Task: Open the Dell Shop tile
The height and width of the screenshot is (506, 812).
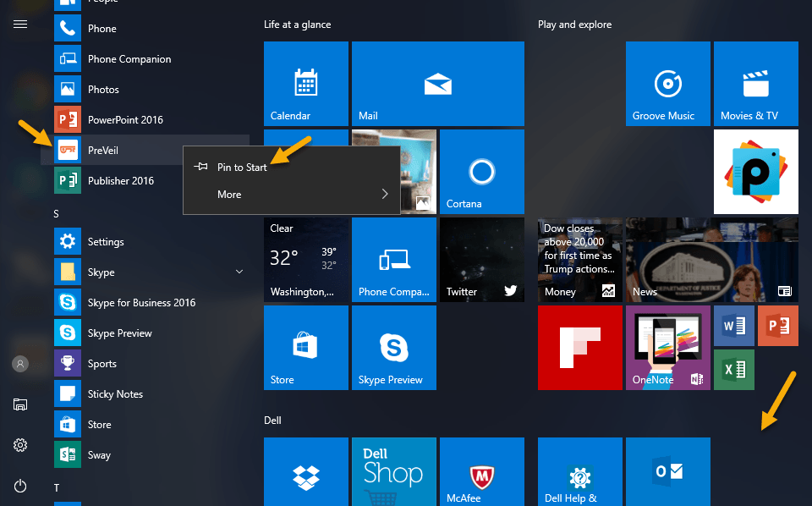Action: click(393, 474)
